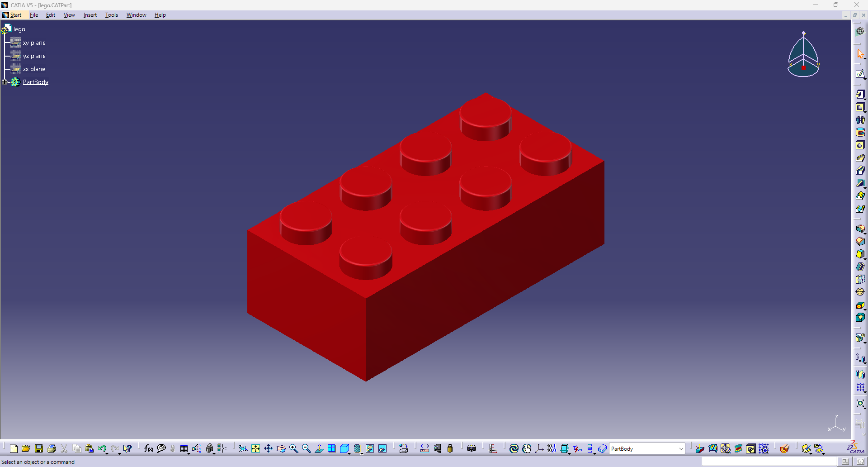868x467 pixels.
Task: Create a new document with New icon
Action: coord(14,448)
